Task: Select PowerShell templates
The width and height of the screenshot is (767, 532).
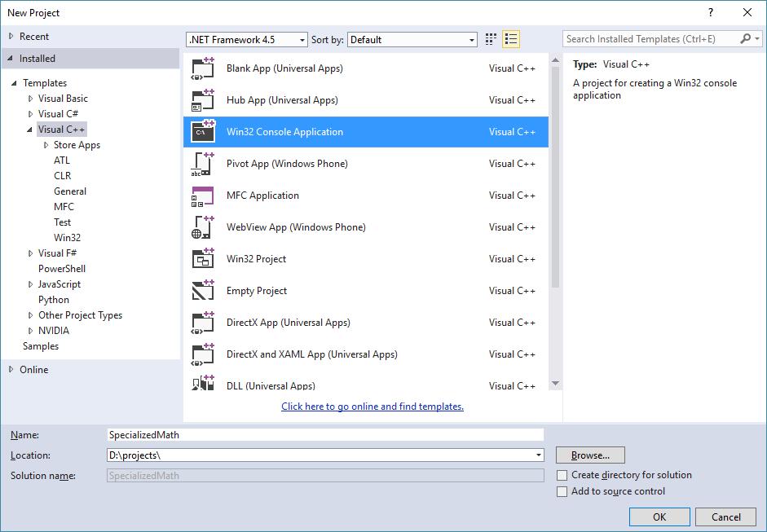Action: pos(62,269)
